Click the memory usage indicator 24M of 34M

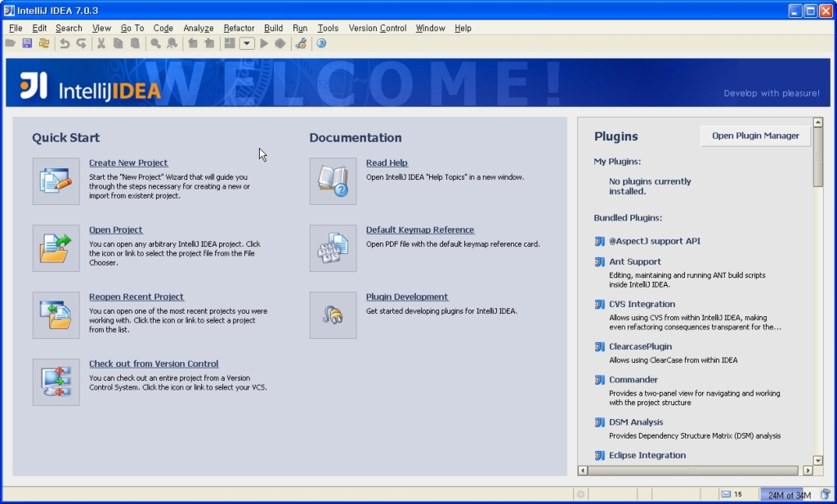(790, 495)
